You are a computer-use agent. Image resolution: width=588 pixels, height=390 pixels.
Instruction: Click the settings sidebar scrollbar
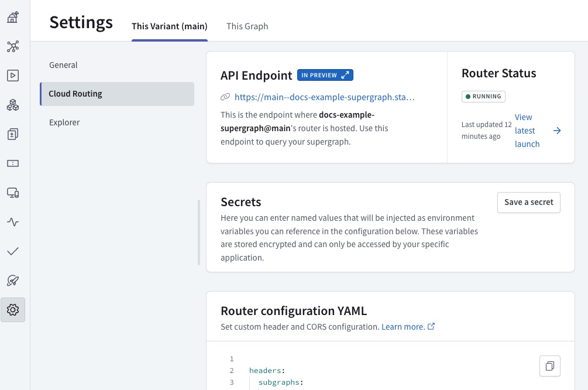tap(199, 232)
